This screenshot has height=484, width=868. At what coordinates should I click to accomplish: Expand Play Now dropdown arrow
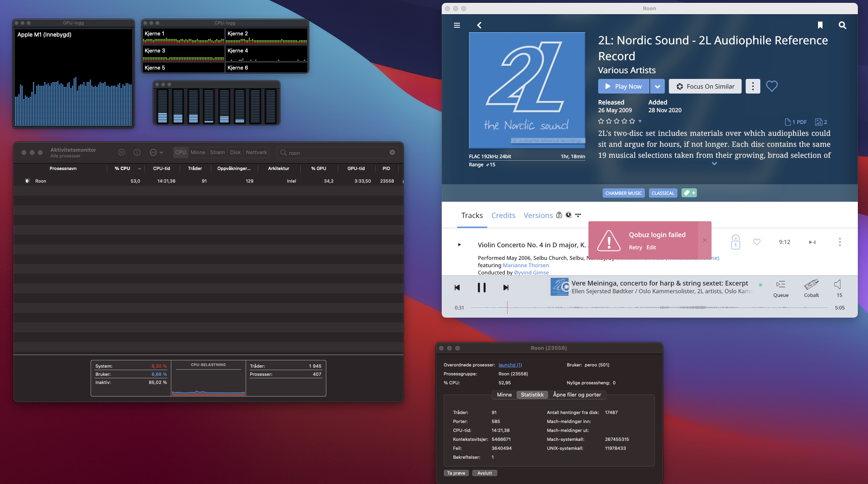tap(658, 86)
